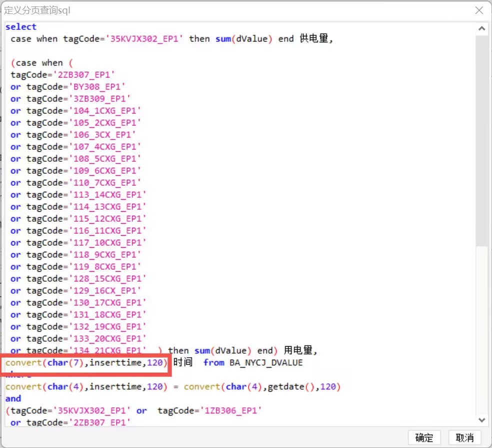The height and width of the screenshot is (448, 492).
Task: Click the '129_16CX_EP1' line
Action: [75, 291]
